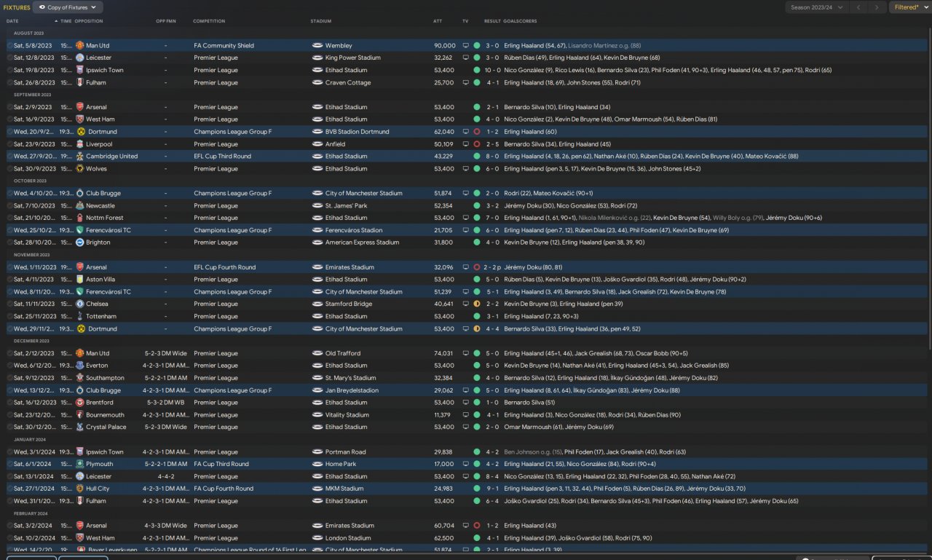Image resolution: width=932 pixels, height=560 pixels.
Task: Open the Plymouth team link
Action: (100, 464)
